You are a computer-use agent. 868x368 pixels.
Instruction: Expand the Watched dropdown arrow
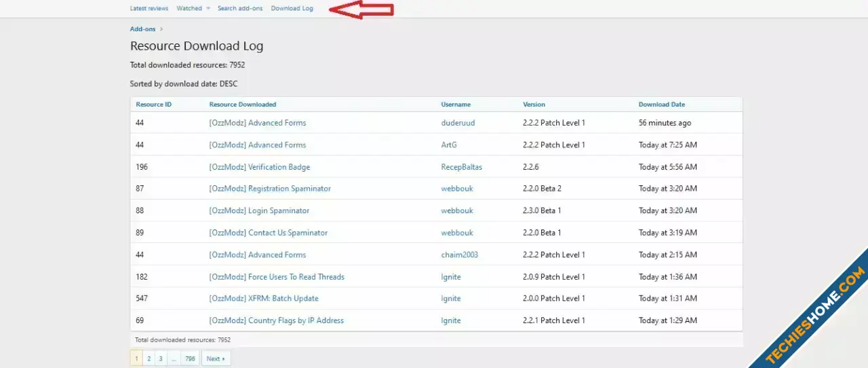click(208, 8)
